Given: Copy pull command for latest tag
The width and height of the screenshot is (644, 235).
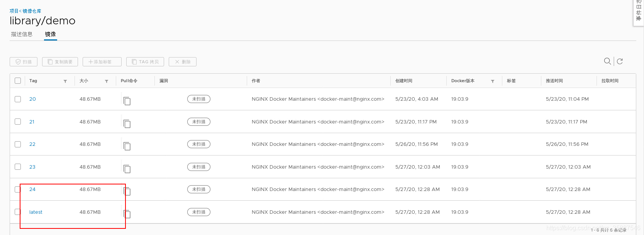Looking at the screenshot, I should pos(127,214).
